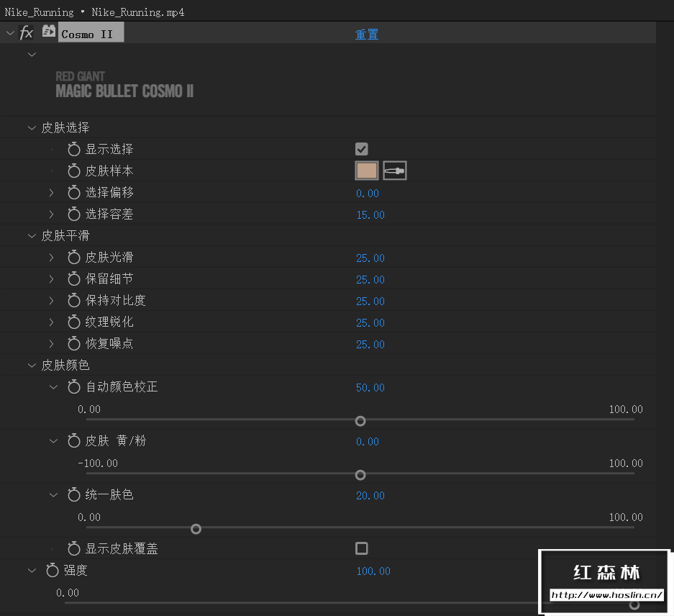Click the 保持对比度 value 25.00
This screenshot has width=674, height=616.
point(370,301)
